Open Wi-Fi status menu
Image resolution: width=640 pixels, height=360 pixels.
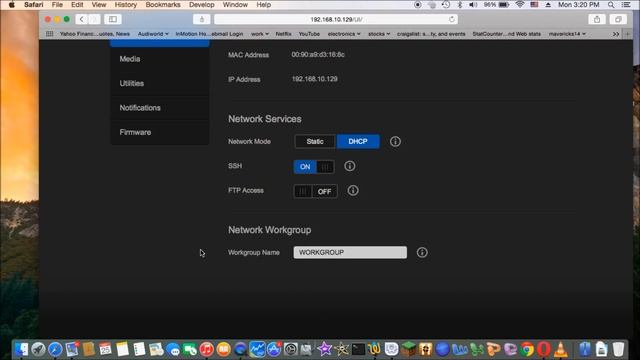[520, 5]
